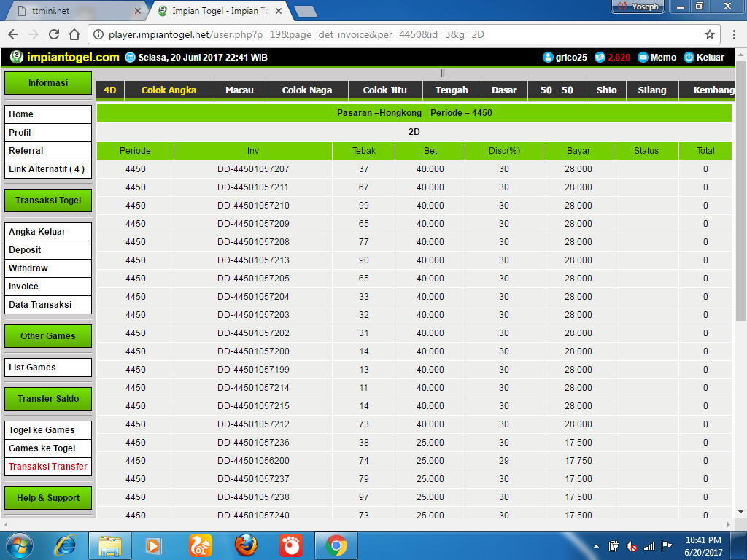Click the browser back arrow
Screen dimensions: 747x560
[x=13, y=34]
